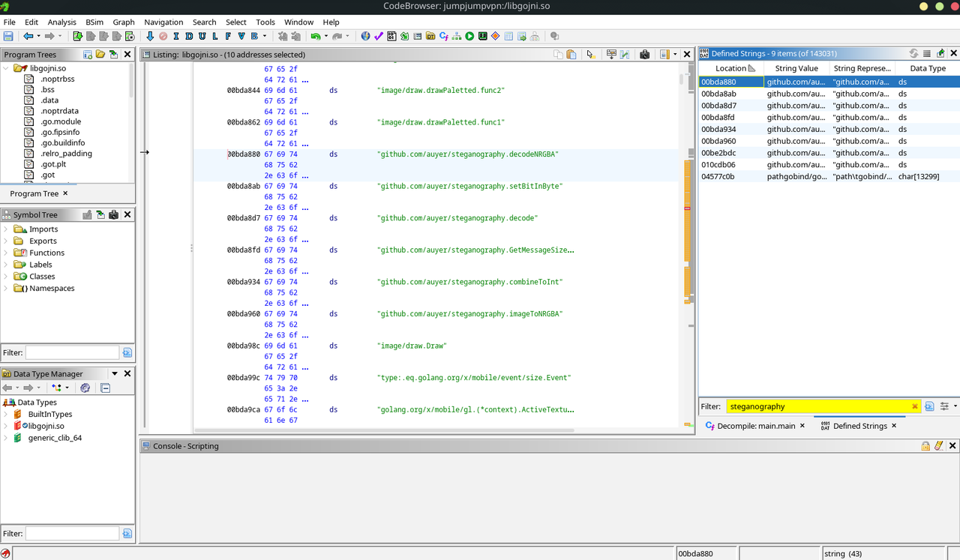Switch to the Defined Strings tab
Image resolution: width=960 pixels, height=560 pixels.
[859, 426]
